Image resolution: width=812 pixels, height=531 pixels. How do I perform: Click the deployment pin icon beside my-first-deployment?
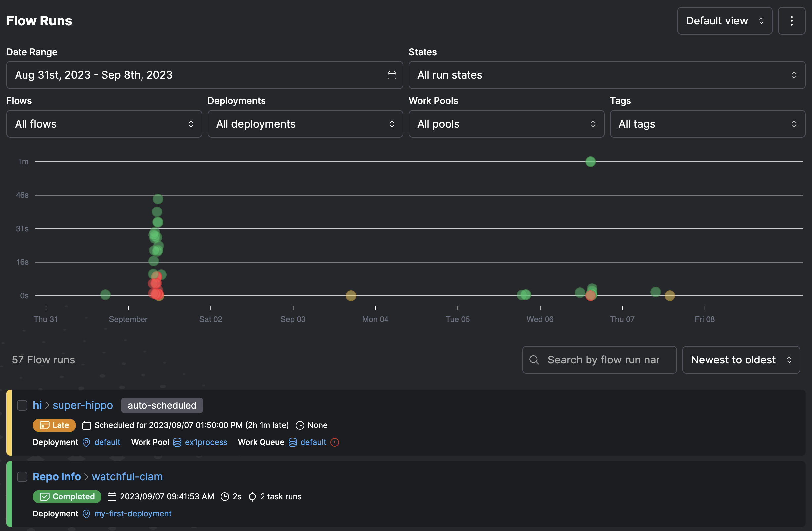[x=86, y=513]
